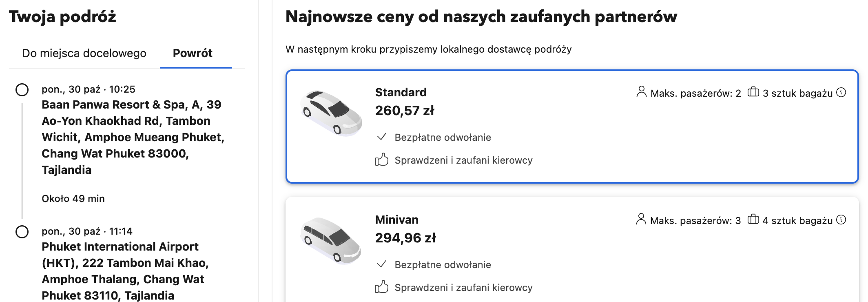868x302 pixels.
Task: Click the passenger icon for Minivan capacity
Action: [641, 220]
